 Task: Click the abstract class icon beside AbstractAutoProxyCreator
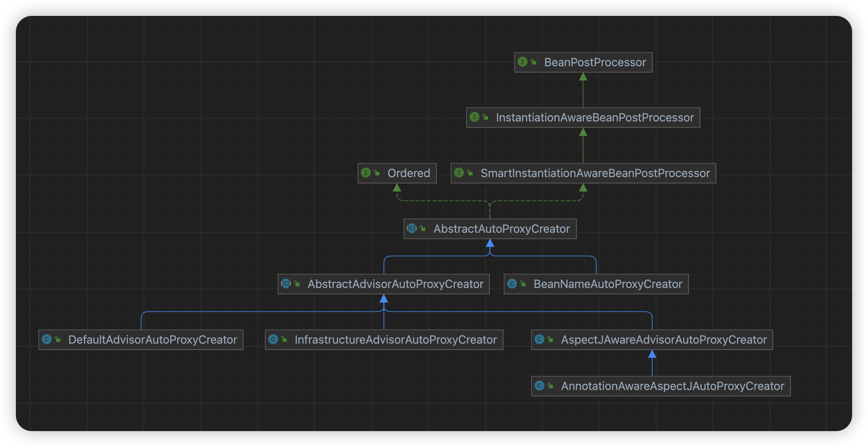(x=412, y=228)
